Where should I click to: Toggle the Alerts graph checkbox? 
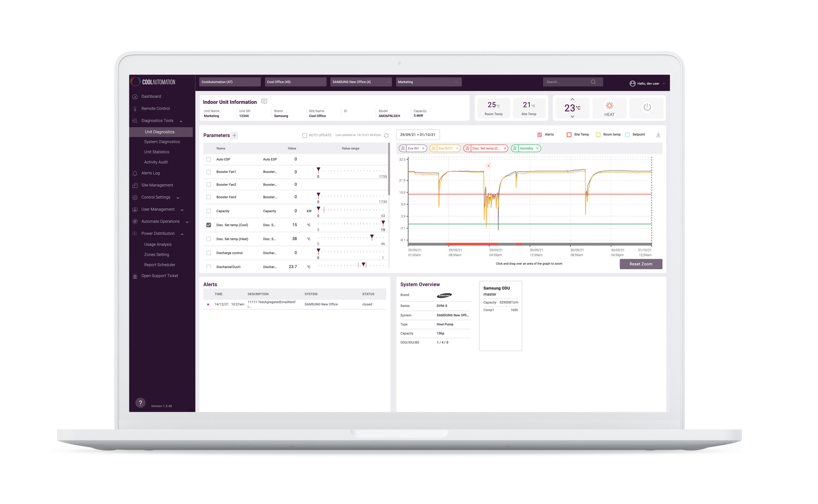pyautogui.click(x=539, y=135)
